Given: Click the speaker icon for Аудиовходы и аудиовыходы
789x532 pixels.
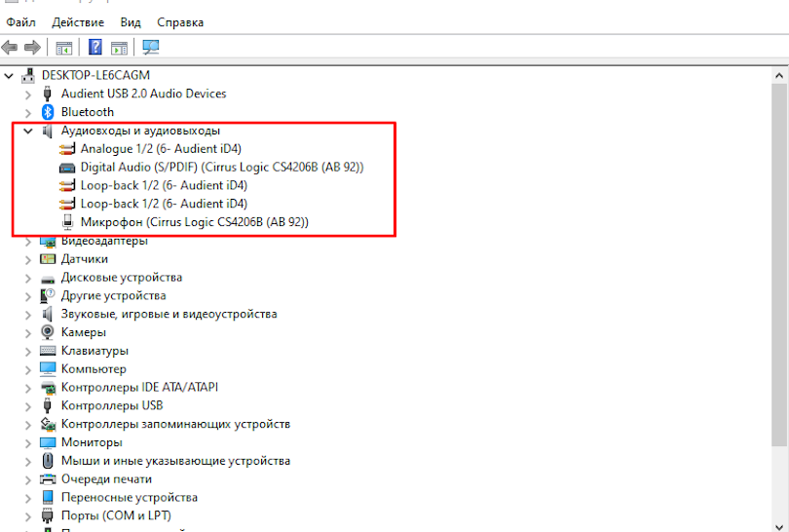Looking at the screenshot, I should pyautogui.click(x=48, y=131).
